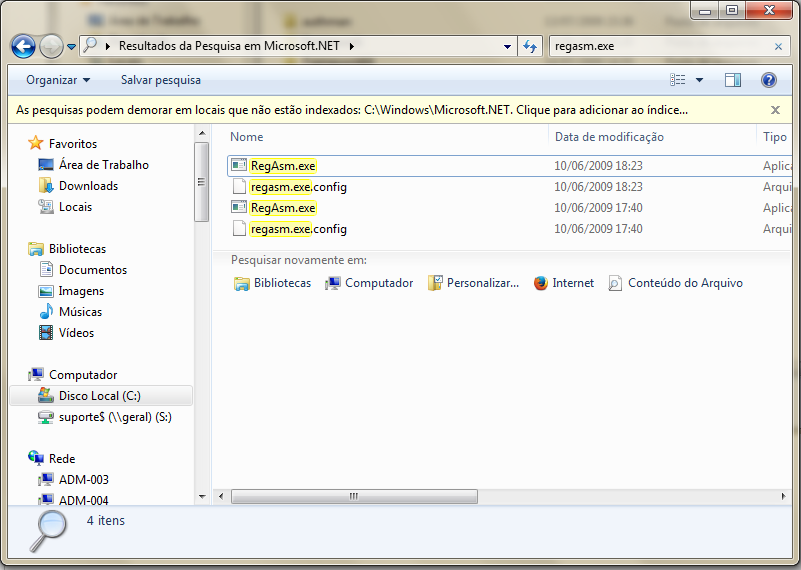This screenshot has height=570, width=801.
Task: Open ADM-003 network computer
Action: (74, 480)
